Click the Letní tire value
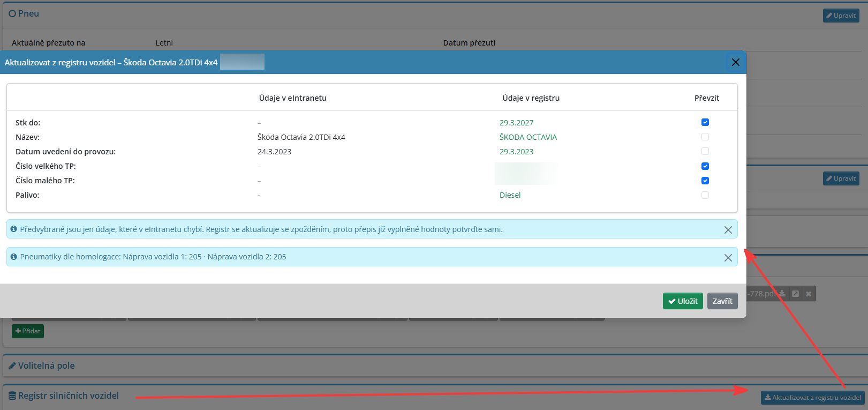This screenshot has width=868, height=410. 164,43
